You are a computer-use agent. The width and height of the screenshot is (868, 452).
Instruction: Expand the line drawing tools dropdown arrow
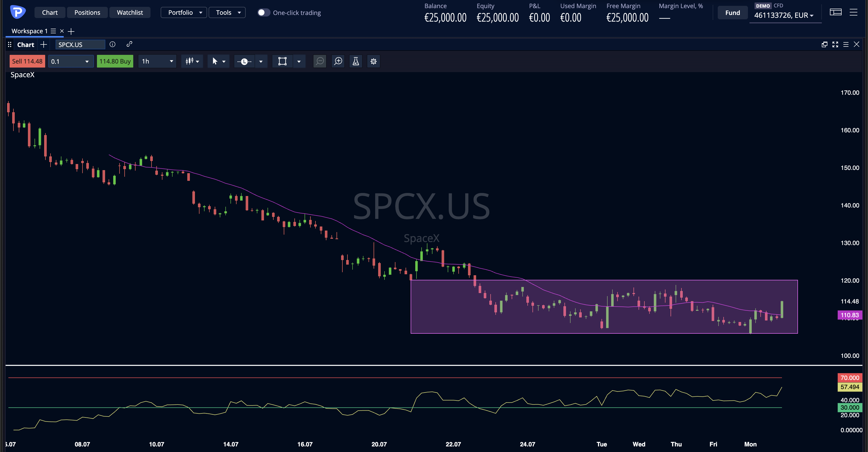(261, 61)
